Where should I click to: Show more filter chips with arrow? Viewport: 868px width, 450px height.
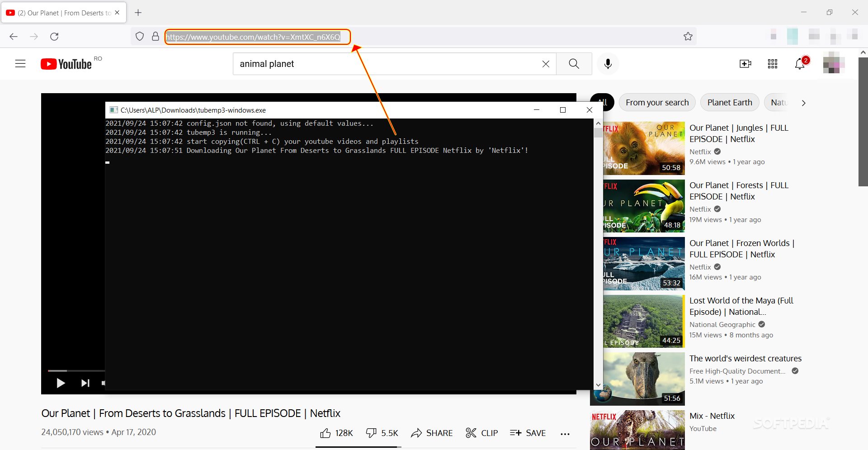pyautogui.click(x=803, y=103)
